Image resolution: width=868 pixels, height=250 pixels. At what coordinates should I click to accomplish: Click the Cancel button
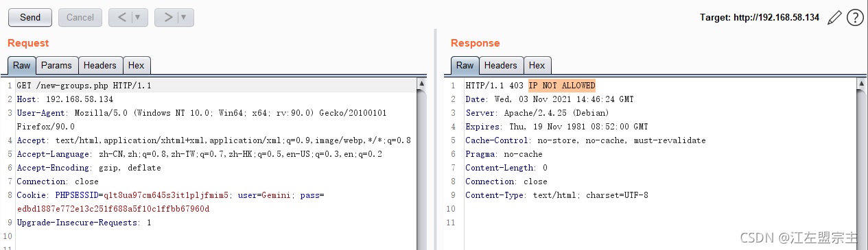pos(80,17)
